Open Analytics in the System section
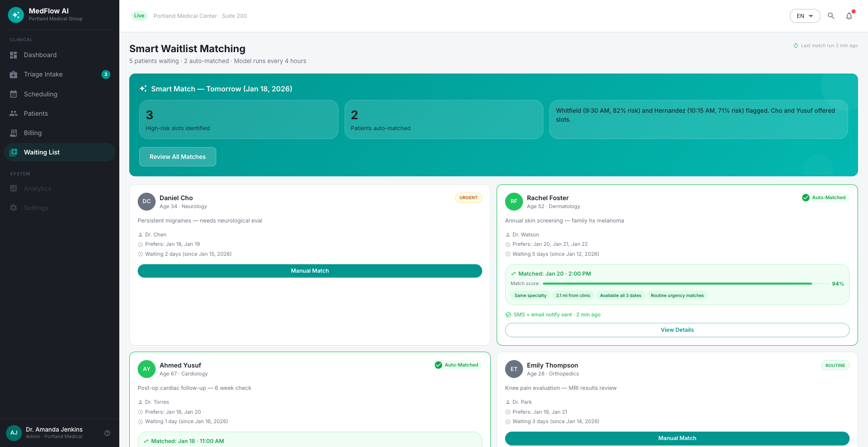Screen dimensions: 868x447 (x=60, y=188)
